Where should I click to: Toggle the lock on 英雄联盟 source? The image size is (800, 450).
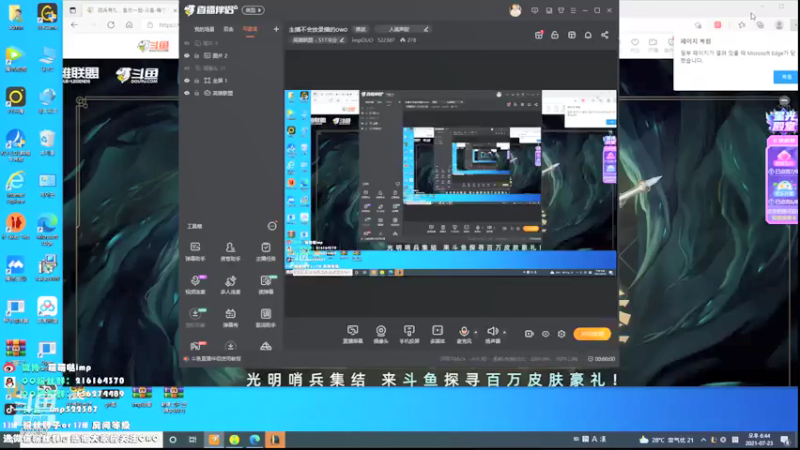pos(196,93)
